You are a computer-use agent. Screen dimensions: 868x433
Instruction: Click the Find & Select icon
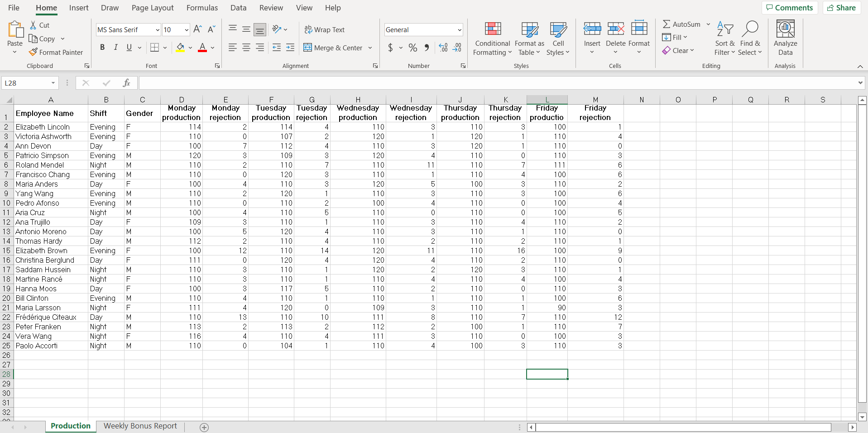(750, 38)
